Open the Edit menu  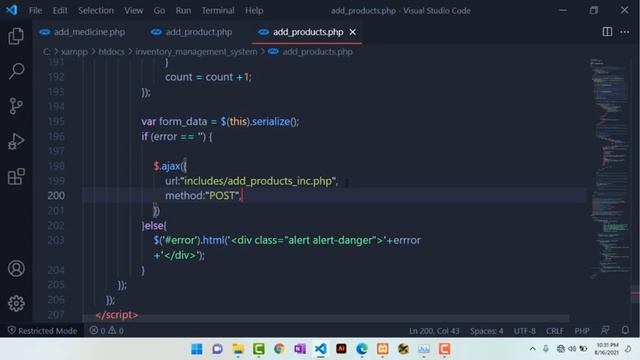click(60, 11)
